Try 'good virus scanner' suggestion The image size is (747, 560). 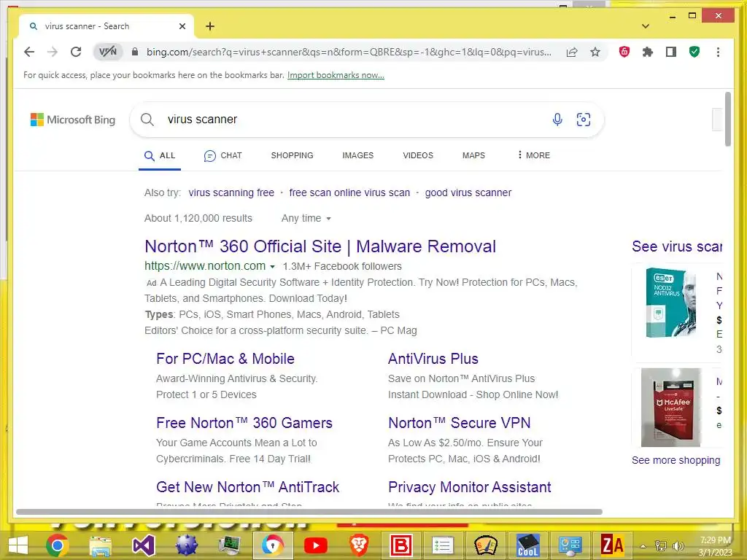click(468, 192)
